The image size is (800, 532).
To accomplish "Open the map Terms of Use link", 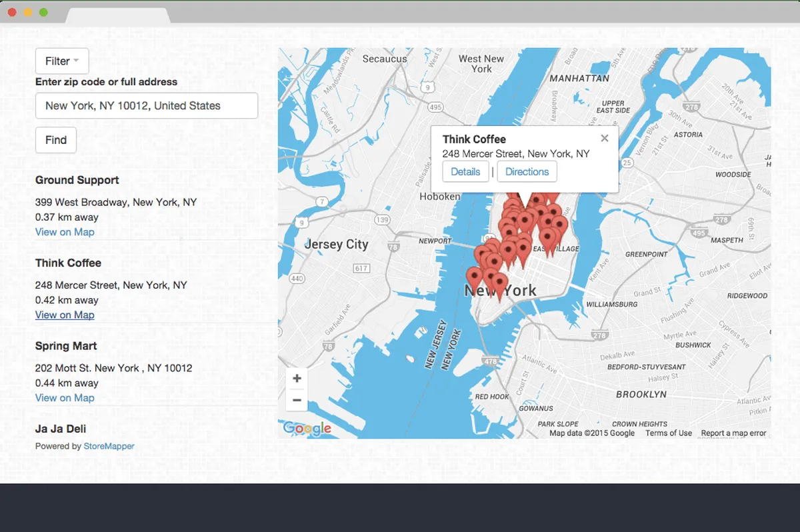I will [669, 433].
